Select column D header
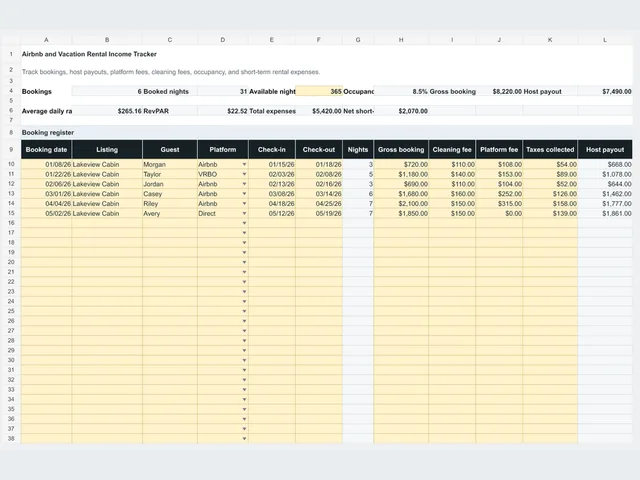The width and height of the screenshot is (640, 480). point(223,40)
